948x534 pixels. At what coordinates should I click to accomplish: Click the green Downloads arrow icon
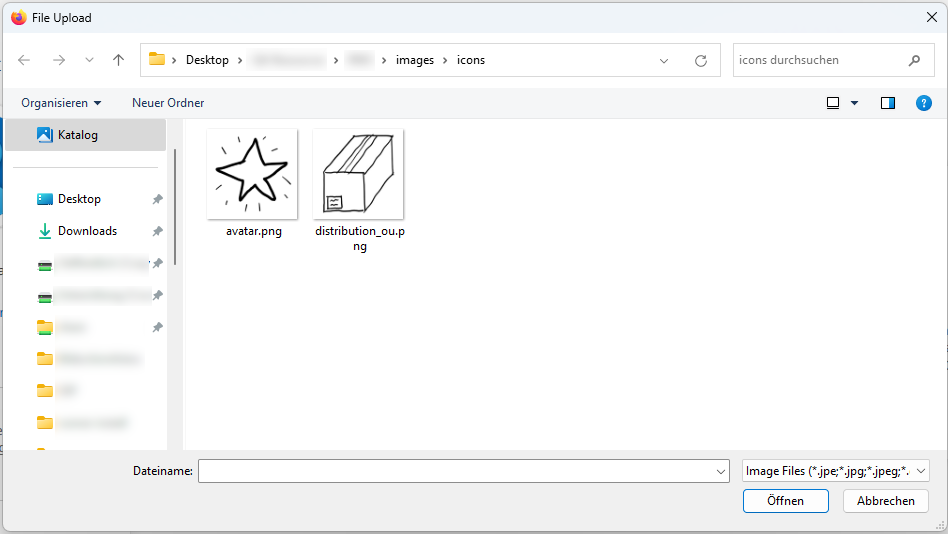coord(45,231)
